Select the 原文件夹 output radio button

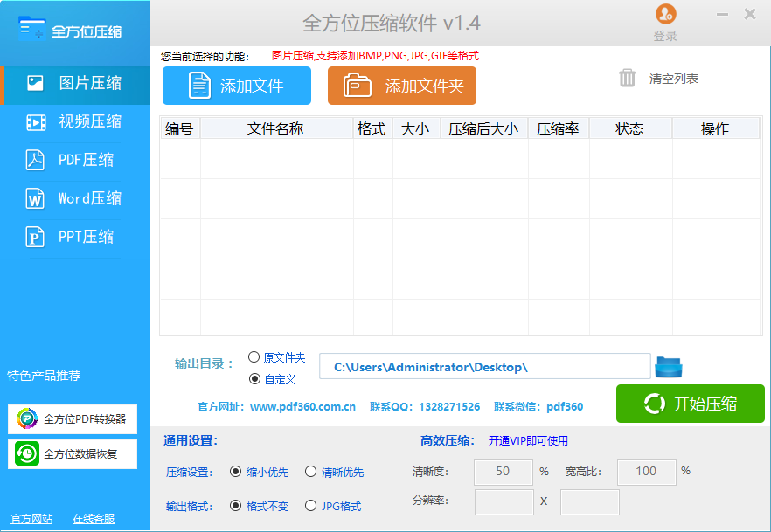pyautogui.click(x=254, y=357)
